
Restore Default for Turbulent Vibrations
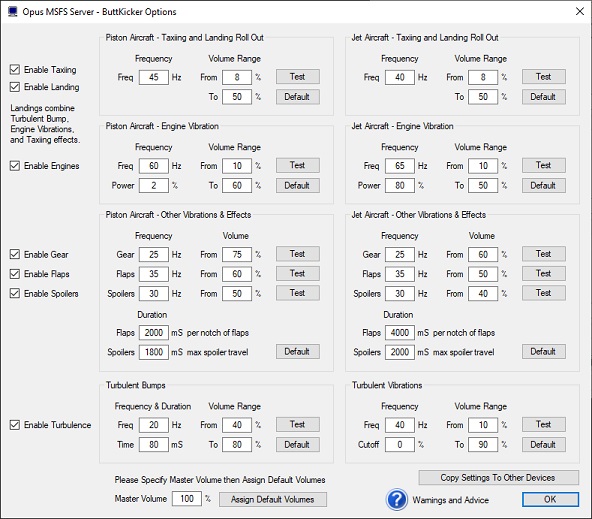[x=544, y=444]
